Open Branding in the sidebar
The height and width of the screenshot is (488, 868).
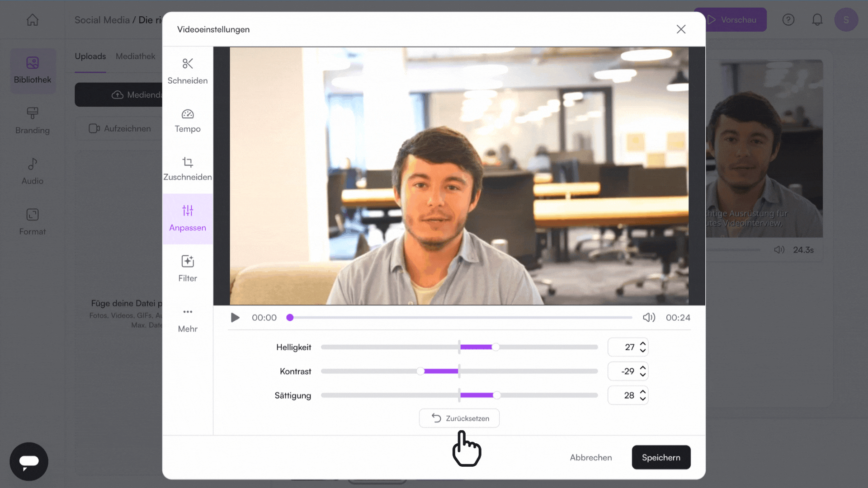(33, 121)
